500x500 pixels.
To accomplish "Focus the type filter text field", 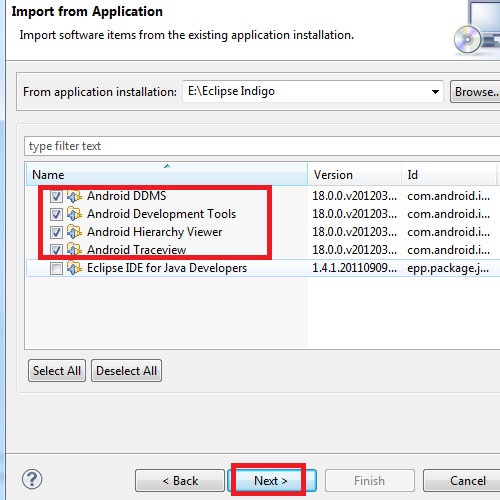I will (262, 146).
